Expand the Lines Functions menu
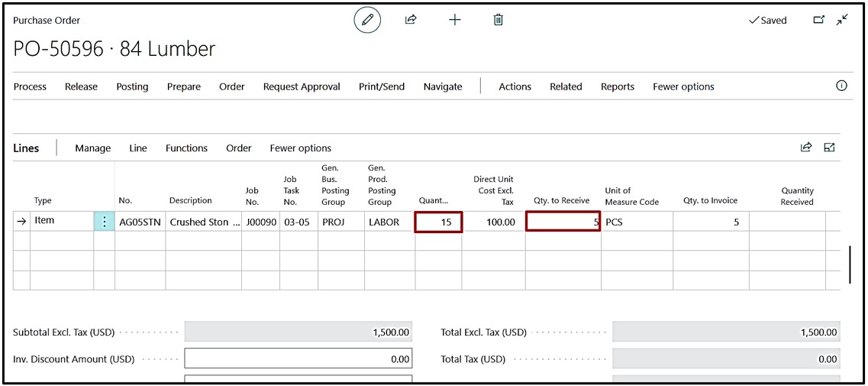Image resolution: width=868 pixels, height=386 pixels. [186, 148]
